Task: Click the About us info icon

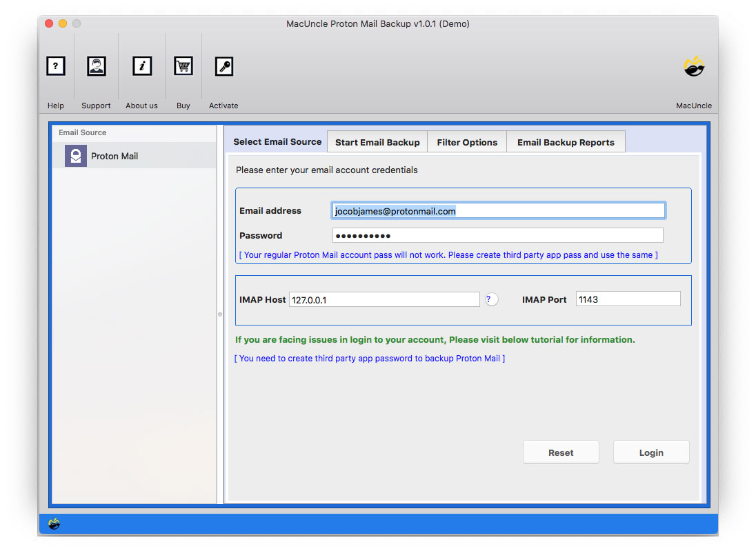Action: pos(141,66)
